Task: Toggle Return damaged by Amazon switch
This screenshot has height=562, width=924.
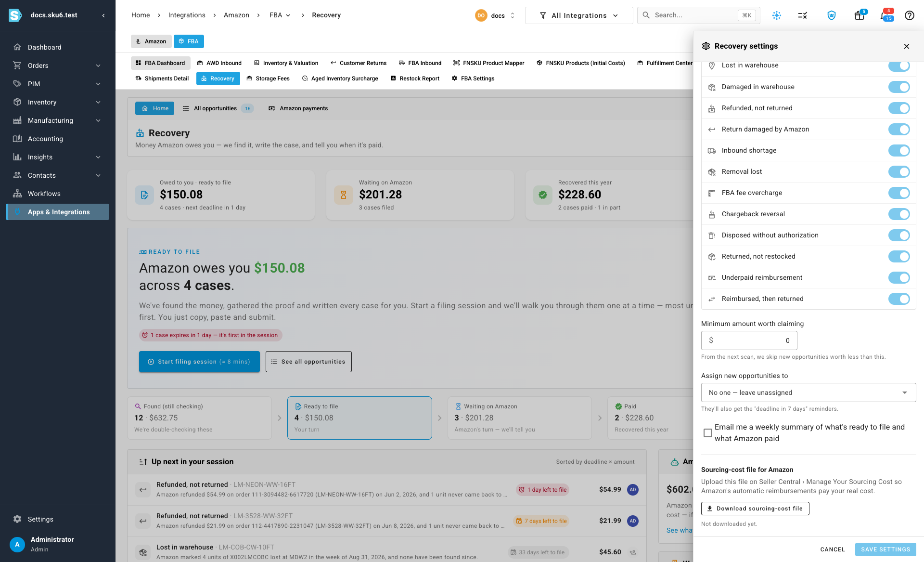Action: click(899, 130)
